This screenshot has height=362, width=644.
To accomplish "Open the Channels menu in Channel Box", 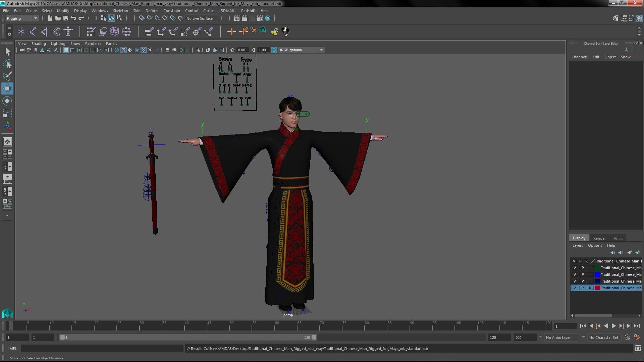I will click(x=579, y=57).
